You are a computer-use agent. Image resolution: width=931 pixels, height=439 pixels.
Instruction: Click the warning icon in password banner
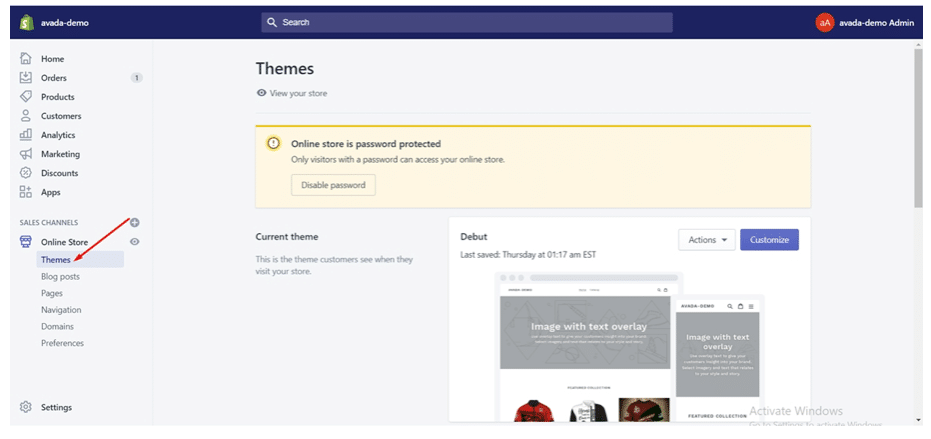273,143
